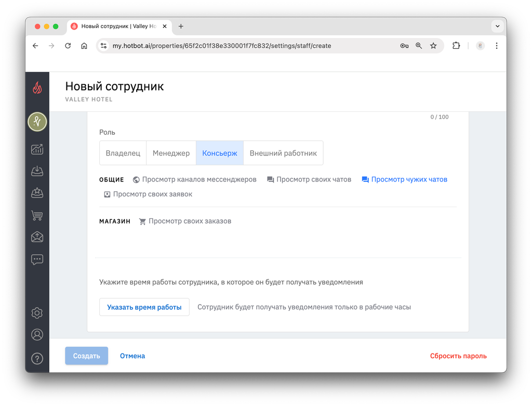Open the analytics chart icon in sidebar
The width and height of the screenshot is (532, 406).
pos(37,149)
